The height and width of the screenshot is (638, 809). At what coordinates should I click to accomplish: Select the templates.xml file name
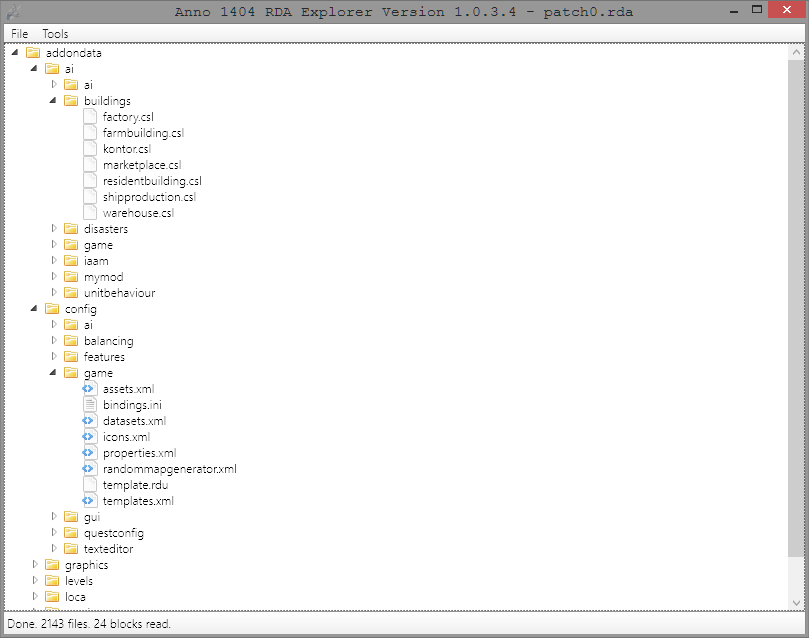(138, 501)
